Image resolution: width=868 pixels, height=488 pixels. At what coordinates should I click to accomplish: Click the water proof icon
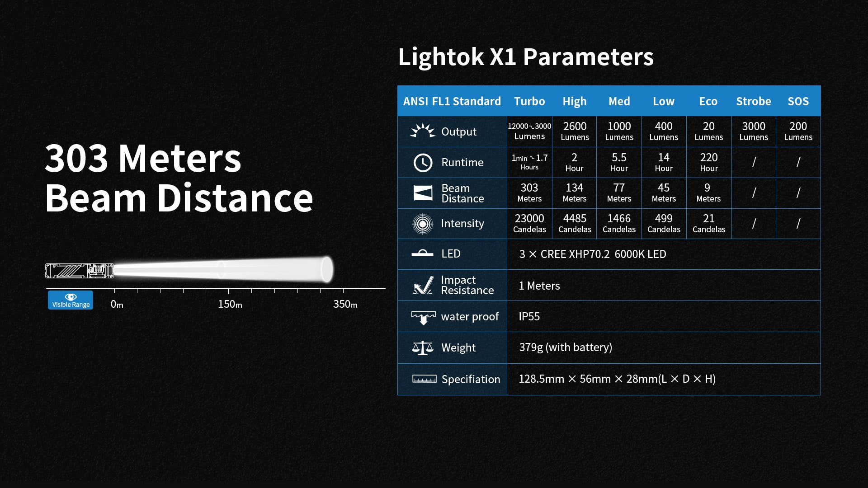point(423,317)
